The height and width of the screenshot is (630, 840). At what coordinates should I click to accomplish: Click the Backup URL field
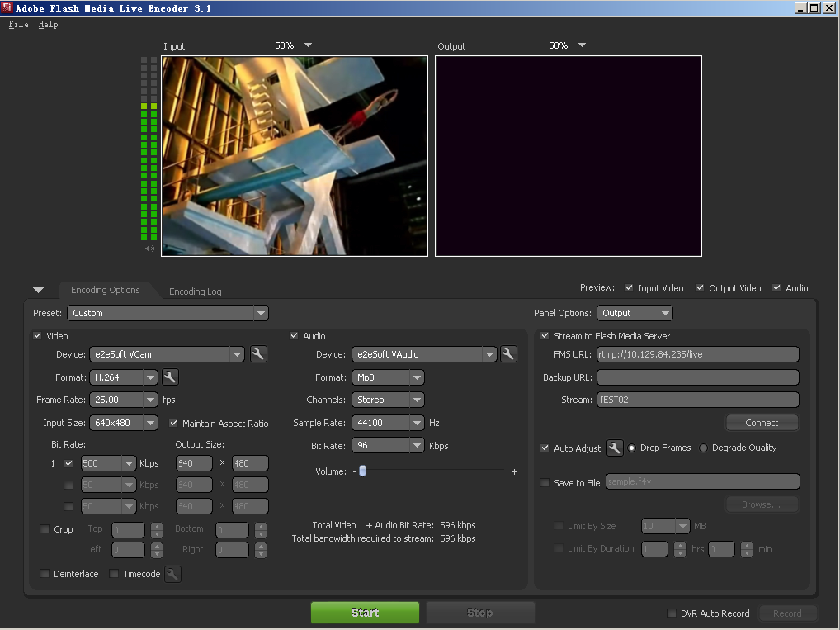coord(698,377)
